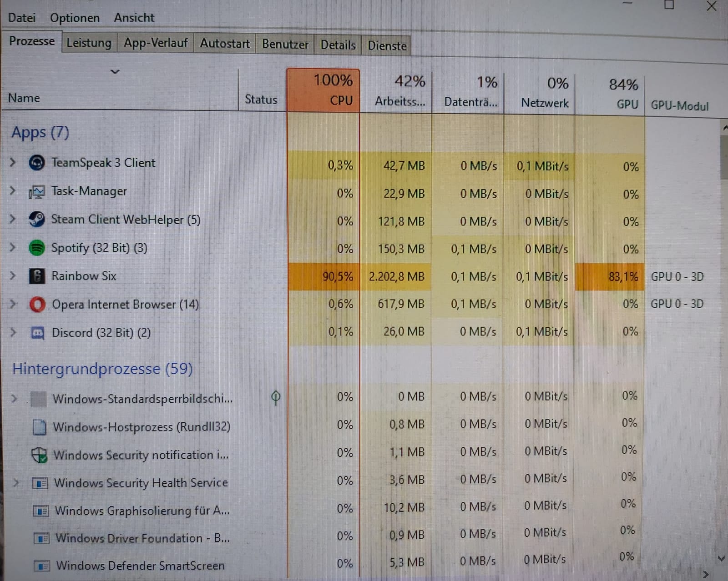Click the Steam Client WebHelper icon
Viewport: 728px width, 581px height.
(37, 220)
